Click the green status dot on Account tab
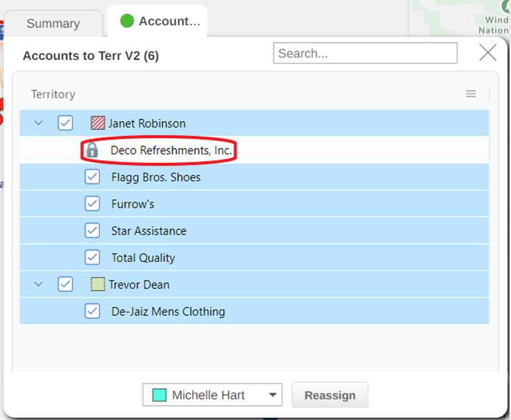Image resolution: width=511 pixels, height=420 pixels. pyautogui.click(x=127, y=21)
